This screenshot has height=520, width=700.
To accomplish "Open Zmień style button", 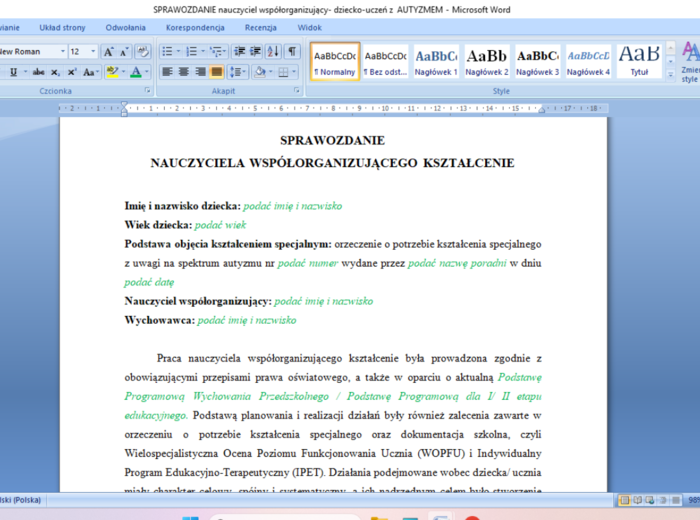I will (690, 62).
